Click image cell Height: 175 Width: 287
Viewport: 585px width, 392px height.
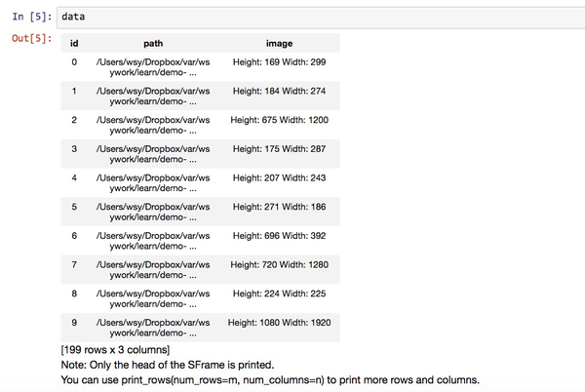pos(279,149)
